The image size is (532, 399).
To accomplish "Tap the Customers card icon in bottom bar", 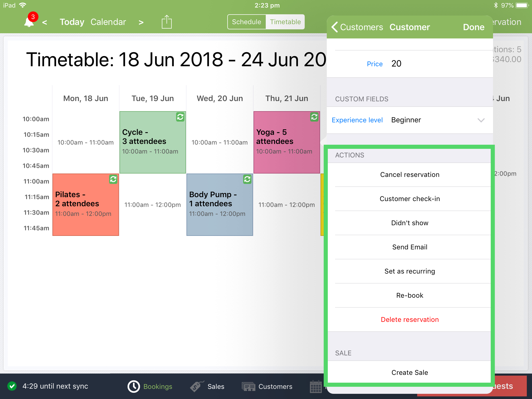I will [x=249, y=387].
